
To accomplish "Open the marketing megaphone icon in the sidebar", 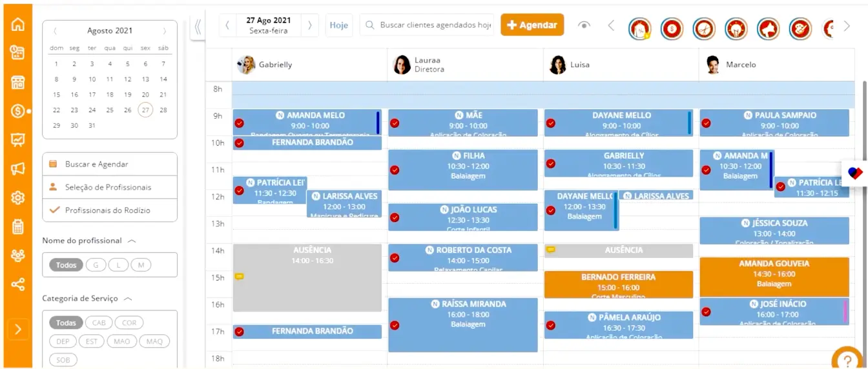I will (17, 169).
